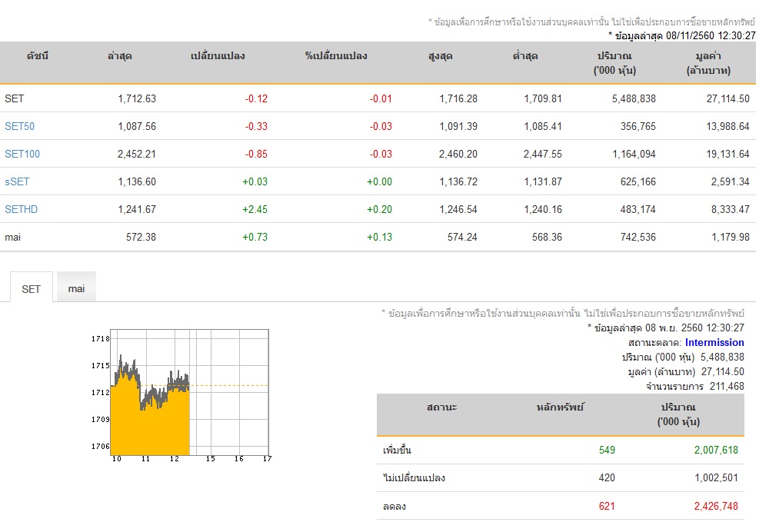The image size is (759, 532).
Task: Select the ลดลง status row label
Action: tap(394, 507)
